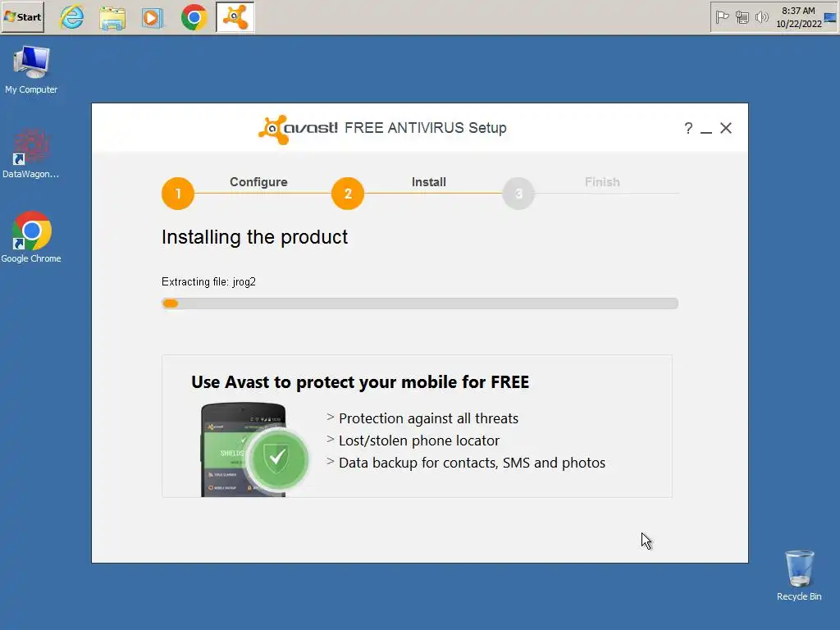Viewport: 840px width, 630px height.
Task: Select the My Computer desktop icon
Action: coord(31,71)
